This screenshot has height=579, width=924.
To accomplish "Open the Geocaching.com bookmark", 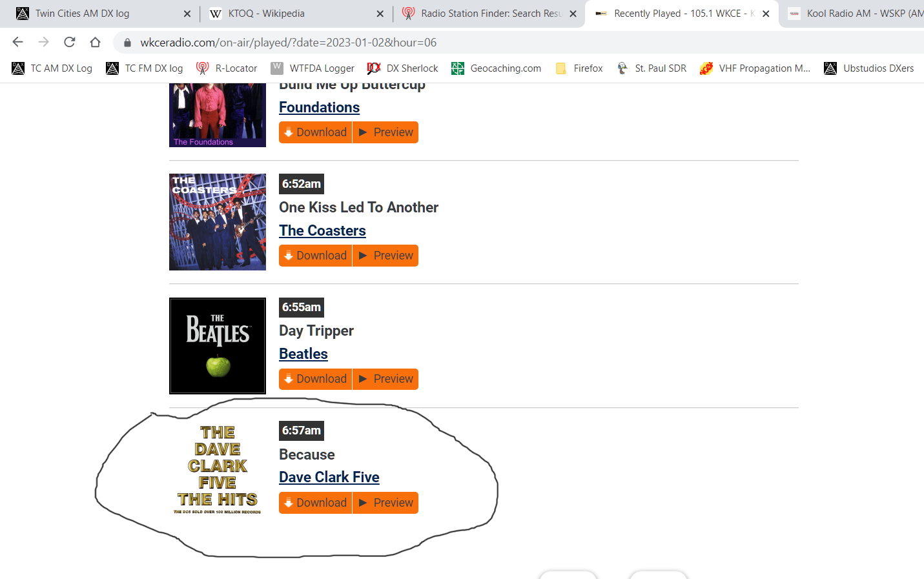I will [x=497, y=68].
